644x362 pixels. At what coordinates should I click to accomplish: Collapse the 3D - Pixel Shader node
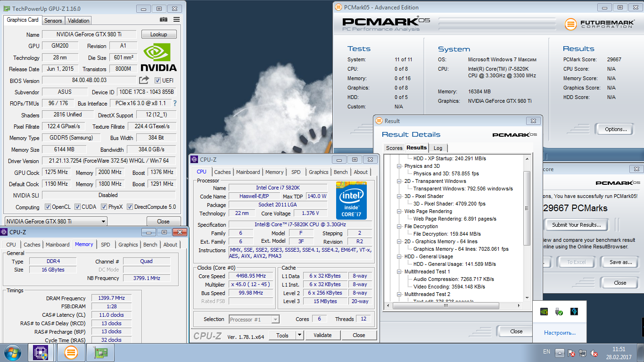tap(399, 196)
